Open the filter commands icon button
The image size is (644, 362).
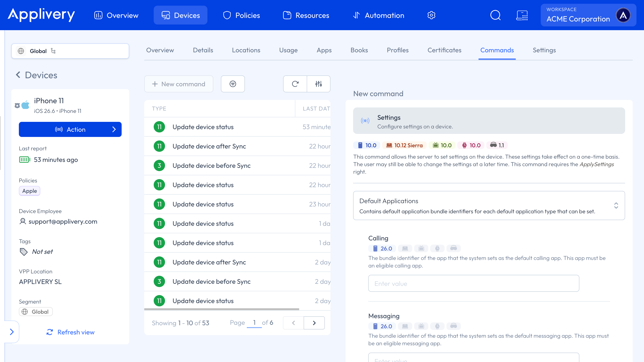(233, 84)
